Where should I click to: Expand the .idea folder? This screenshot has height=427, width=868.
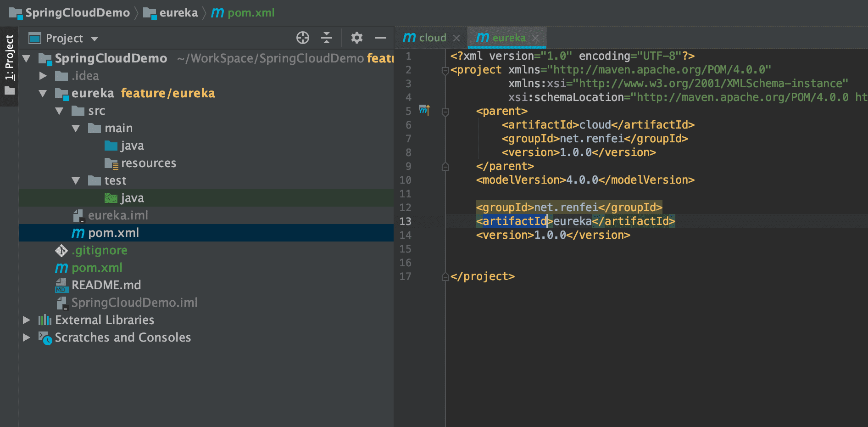coord(43,76)
